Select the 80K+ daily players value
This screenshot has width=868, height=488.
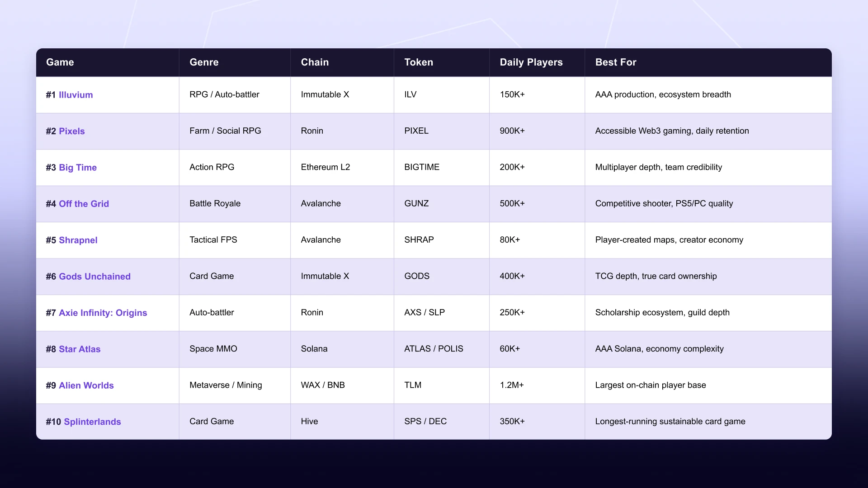point(510,240)
